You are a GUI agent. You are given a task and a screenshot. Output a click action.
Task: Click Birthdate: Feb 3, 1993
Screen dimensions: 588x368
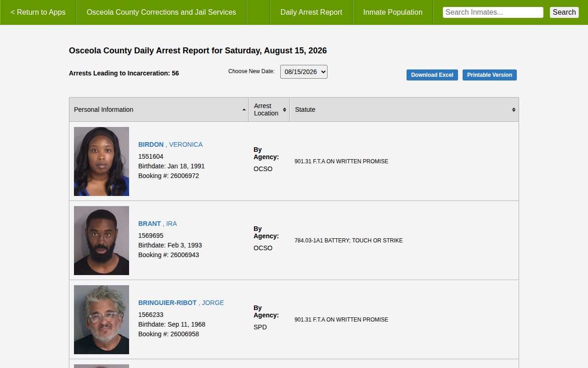tap(170, 245)
